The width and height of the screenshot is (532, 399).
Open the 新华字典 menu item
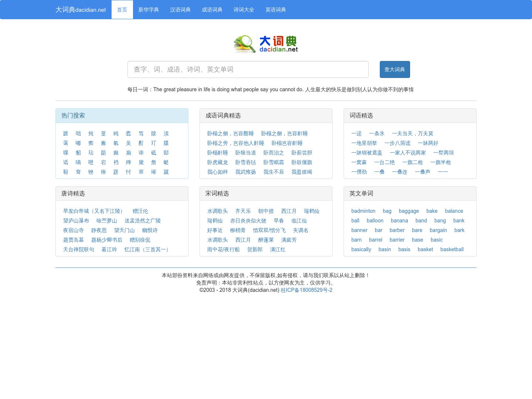pos(149,10)
